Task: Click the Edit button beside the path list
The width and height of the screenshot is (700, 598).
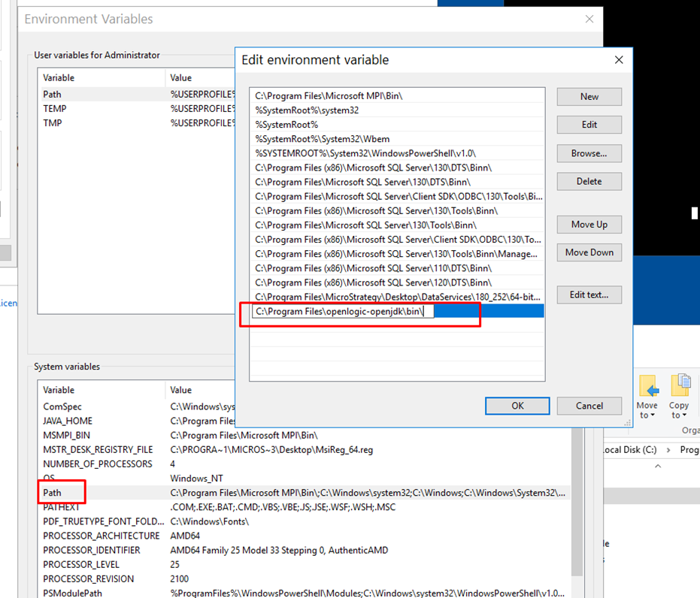Action: point(589,125)
